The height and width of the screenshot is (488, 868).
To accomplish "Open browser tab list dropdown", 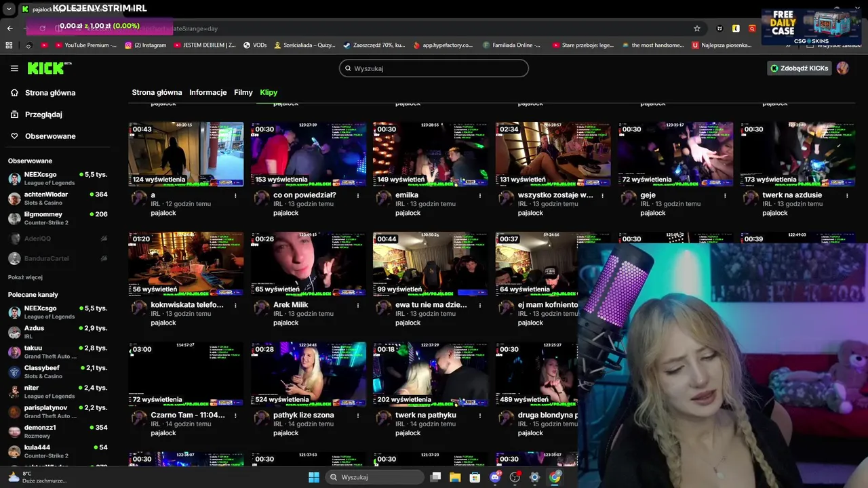I will point(7,9).
